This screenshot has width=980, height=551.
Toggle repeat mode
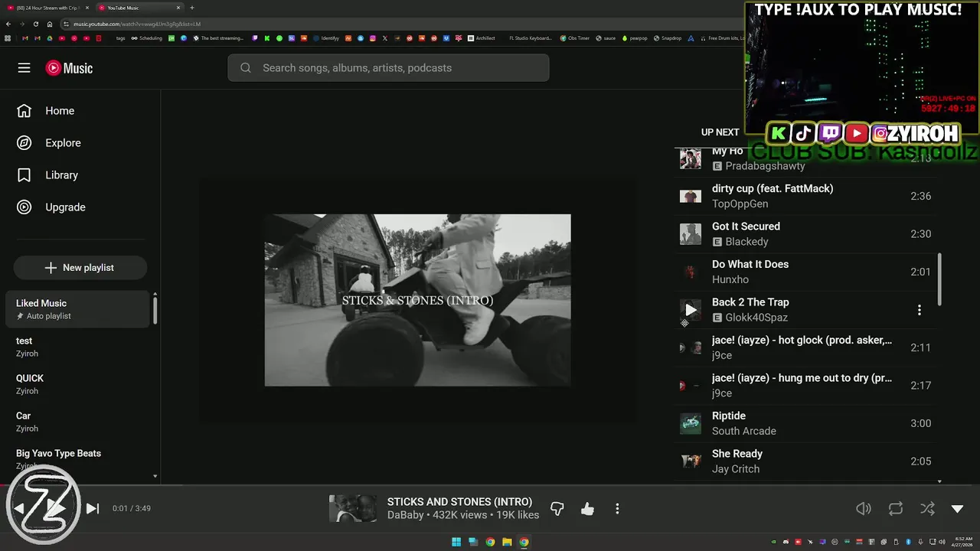[895, 509]
